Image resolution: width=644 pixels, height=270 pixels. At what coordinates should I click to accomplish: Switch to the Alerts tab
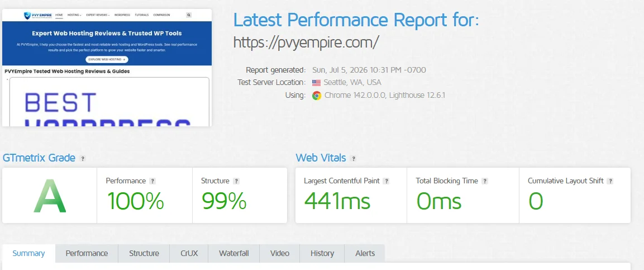(x=365, y=254)
